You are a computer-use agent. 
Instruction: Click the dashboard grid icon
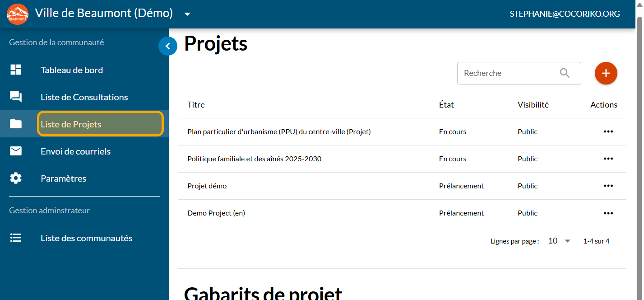coord(16,70)
